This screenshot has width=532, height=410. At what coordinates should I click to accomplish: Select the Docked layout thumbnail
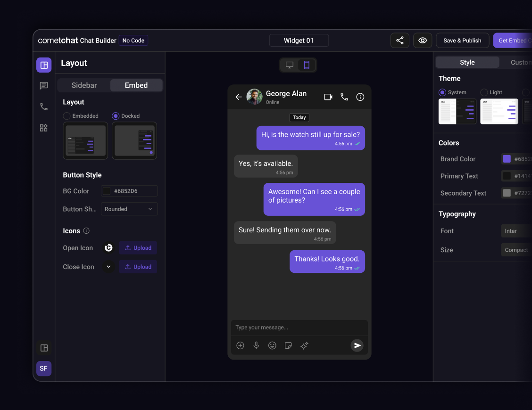coord(134,140)
